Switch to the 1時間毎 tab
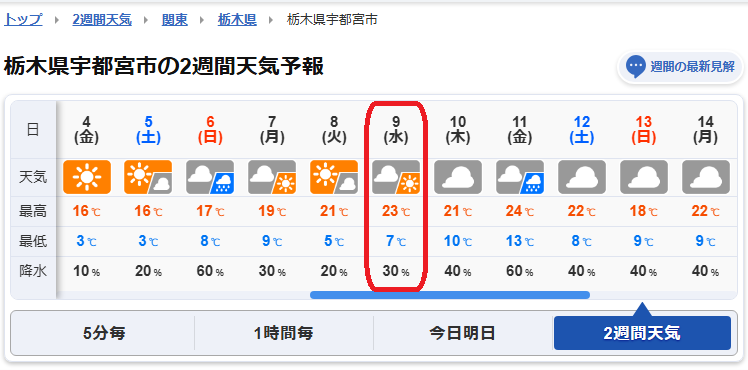 click(284, 333)
